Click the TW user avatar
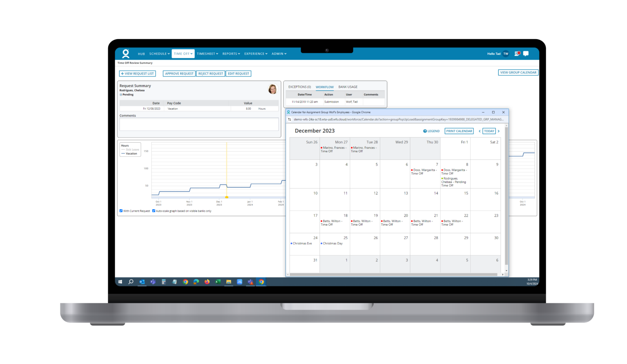 pyautogui.click(x=506, y=54)
